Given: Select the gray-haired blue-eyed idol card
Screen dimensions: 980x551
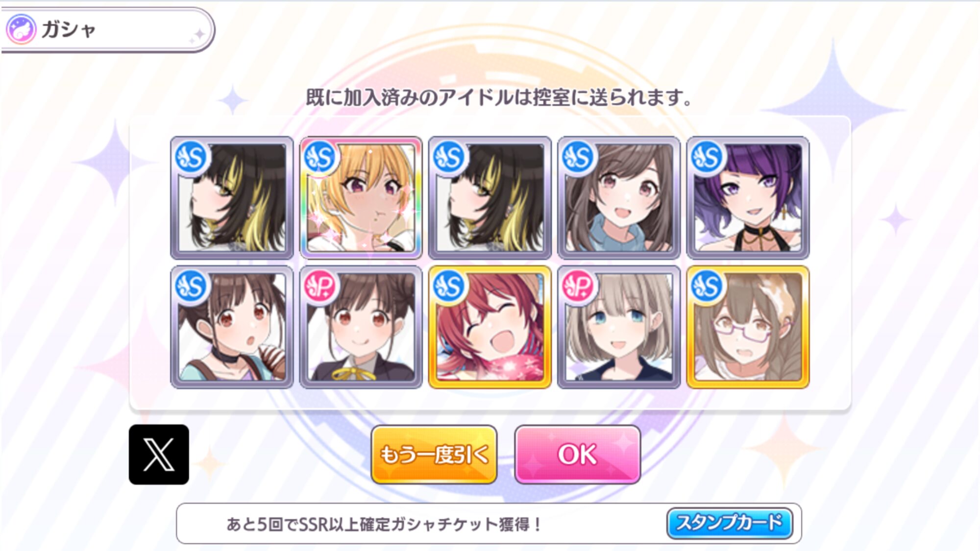Looking at the screenshot, I should (619, 327).
